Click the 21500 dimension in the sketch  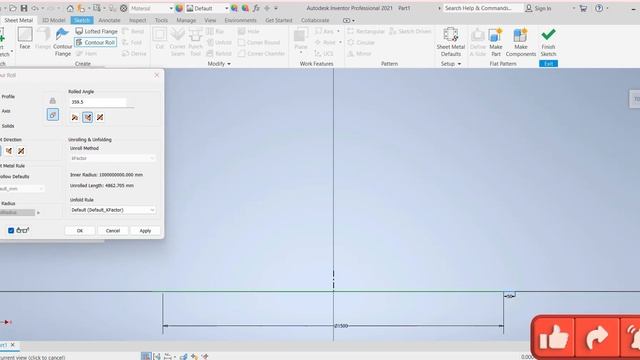341,326
